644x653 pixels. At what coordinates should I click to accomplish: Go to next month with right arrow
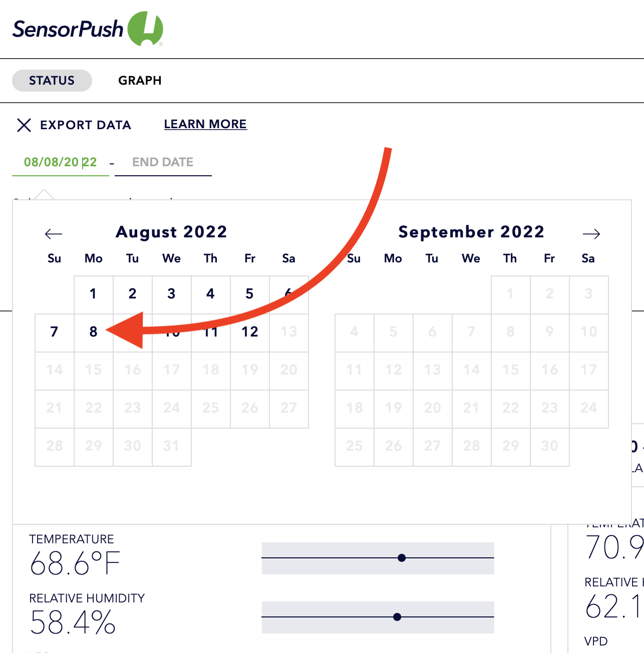coord(591,234)
